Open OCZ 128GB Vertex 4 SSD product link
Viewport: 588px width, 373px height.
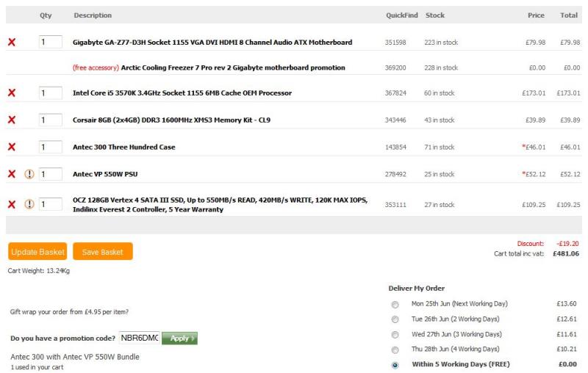[x=220, y=204]
